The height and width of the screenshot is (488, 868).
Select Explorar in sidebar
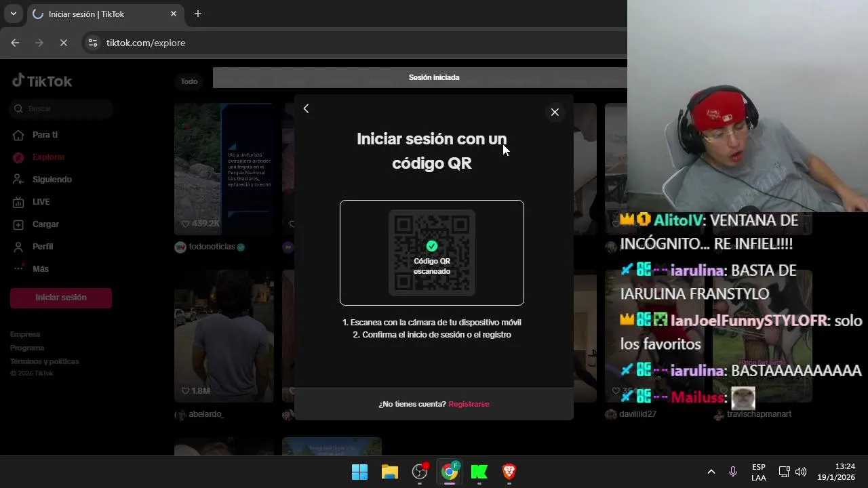(48, 157)
